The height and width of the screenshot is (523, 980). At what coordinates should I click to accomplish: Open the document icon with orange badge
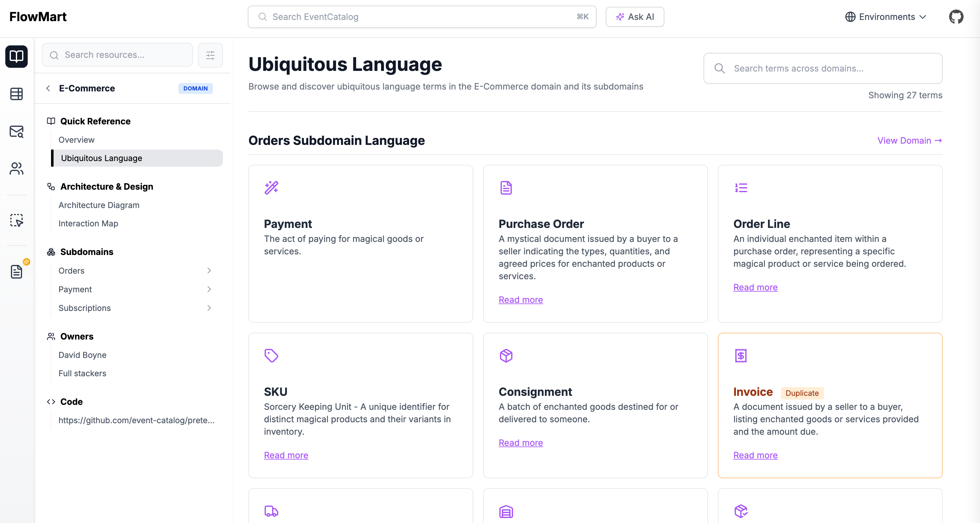16,271
